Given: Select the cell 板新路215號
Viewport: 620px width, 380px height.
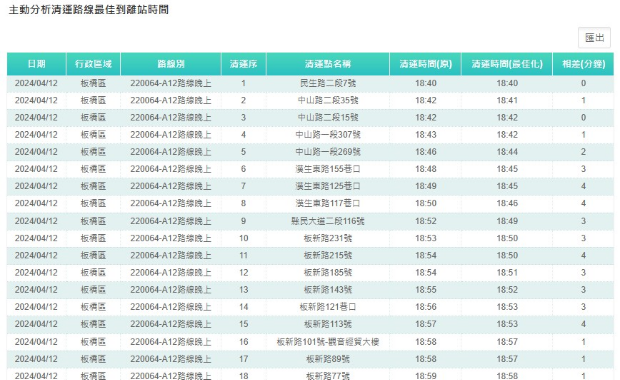Looking at the screenshot, I should click(328, 255).
